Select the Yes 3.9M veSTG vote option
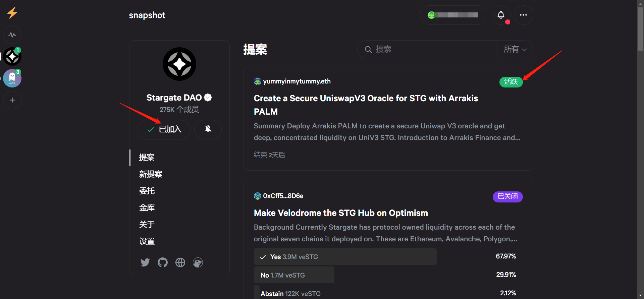 pos(345,257)
